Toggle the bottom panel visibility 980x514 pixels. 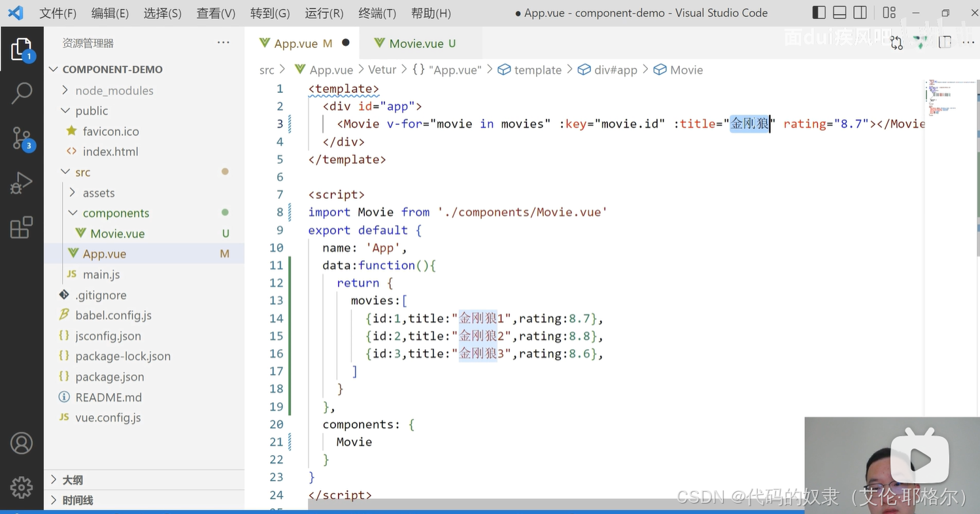tap(839, 12)
